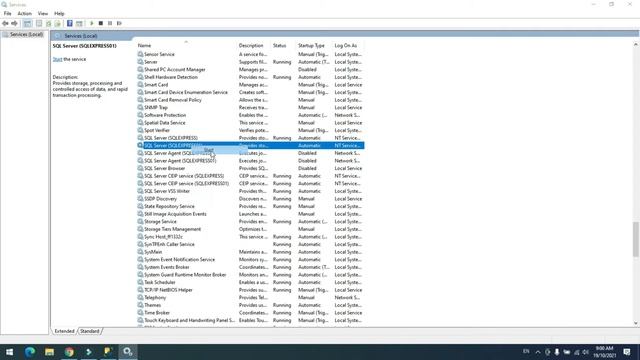Click the vertical scrollbar thumb
640x360 pixels.
[636, 239]
